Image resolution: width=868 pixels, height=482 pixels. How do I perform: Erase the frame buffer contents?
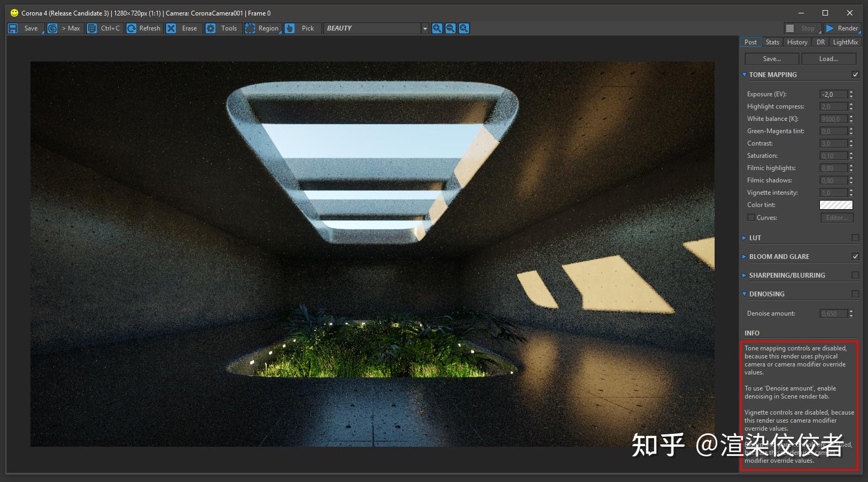coord(183,28)
